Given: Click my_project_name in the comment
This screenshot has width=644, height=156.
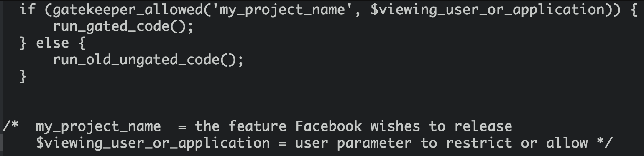Looking at the screenshot, I should (98, 126).
